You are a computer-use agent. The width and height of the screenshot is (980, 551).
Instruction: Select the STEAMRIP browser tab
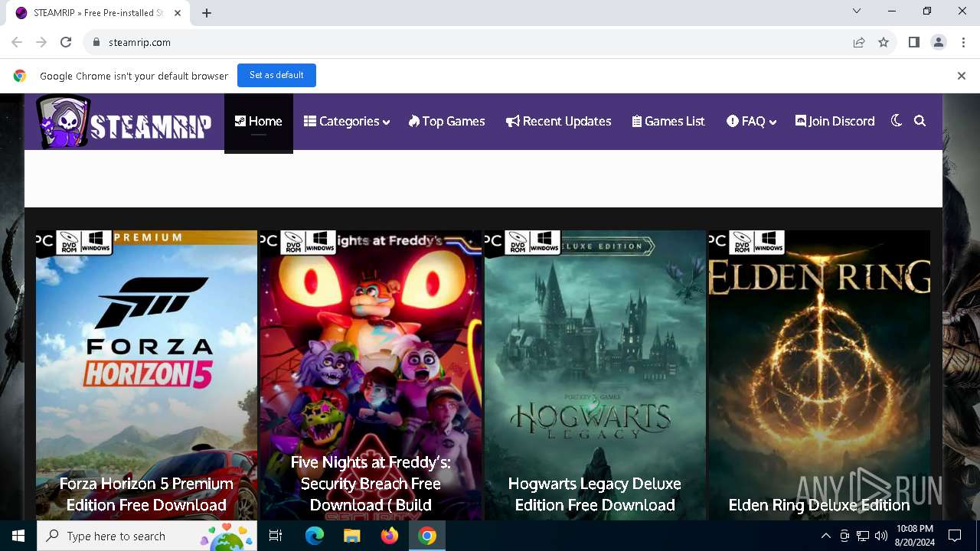[x=98, y=13]
